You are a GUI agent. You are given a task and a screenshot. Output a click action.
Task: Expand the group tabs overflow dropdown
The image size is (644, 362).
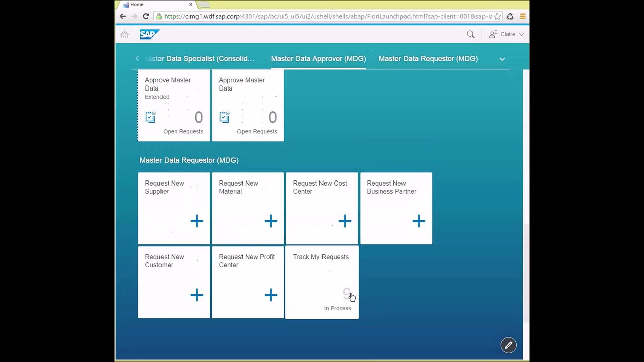point(502,59)
